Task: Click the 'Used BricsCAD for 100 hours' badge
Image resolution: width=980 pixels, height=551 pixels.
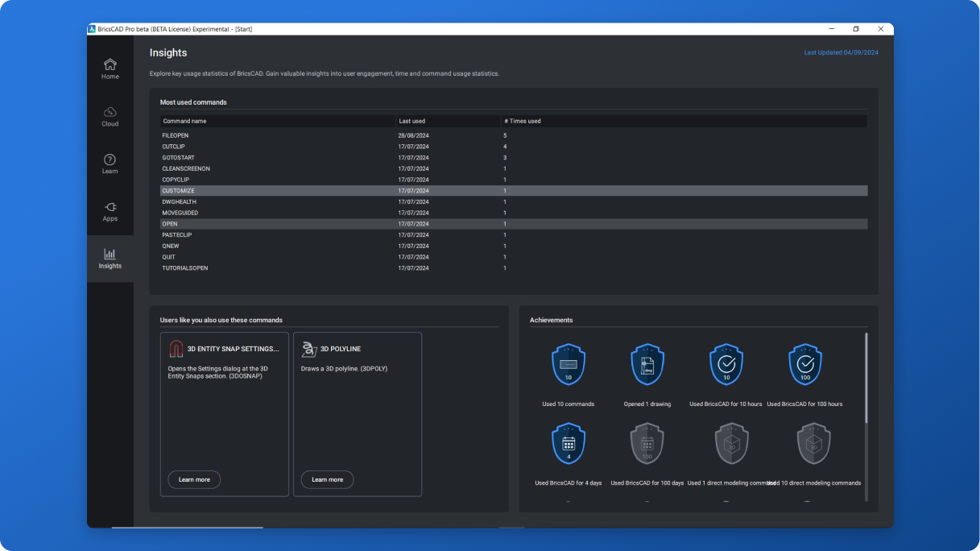Action: pos(805,364)
